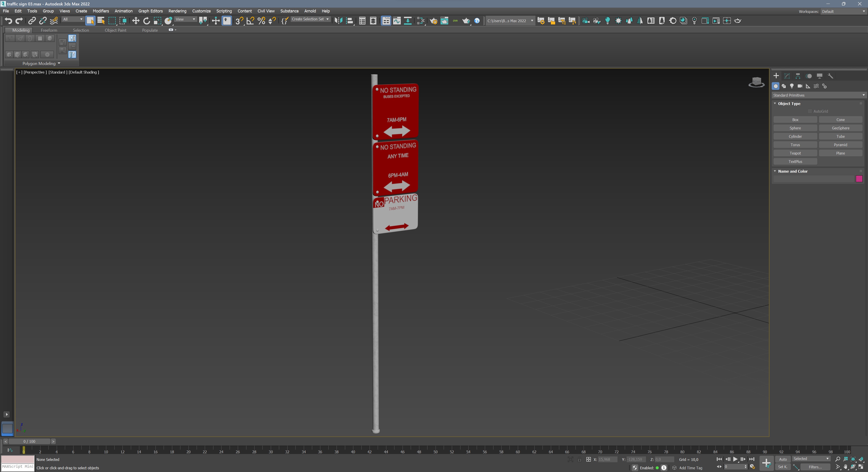Activate the Select and Move tool
The height and width of the screenshot is (472, 868).
tap(135, 21)
